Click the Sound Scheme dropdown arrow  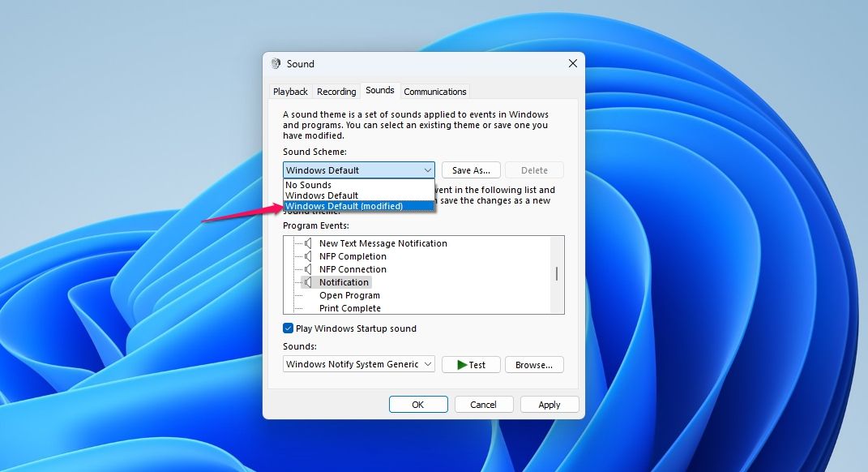coord(427,169)
